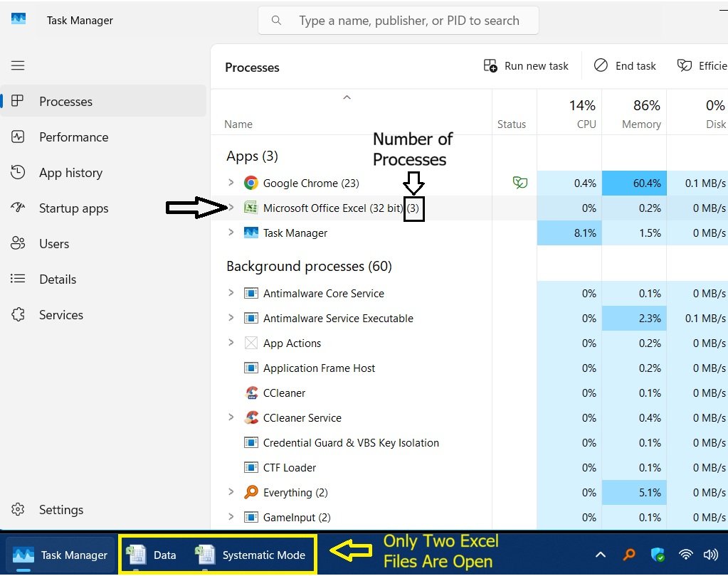Click the Wi-Fi network tray icon
The width and height of the screenshot is (728, 576).
click(x=685, y=554)
